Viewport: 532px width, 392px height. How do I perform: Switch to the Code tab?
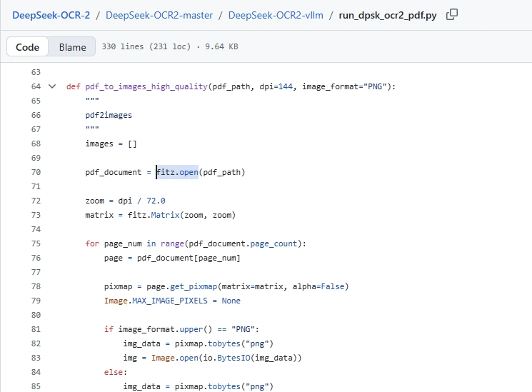tap(27, 47)
